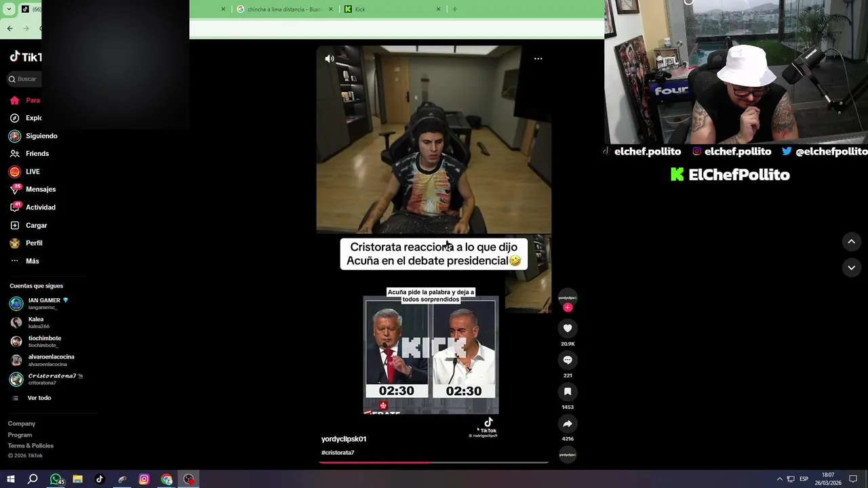
Task: Open Perfil page
Action: 26,243
